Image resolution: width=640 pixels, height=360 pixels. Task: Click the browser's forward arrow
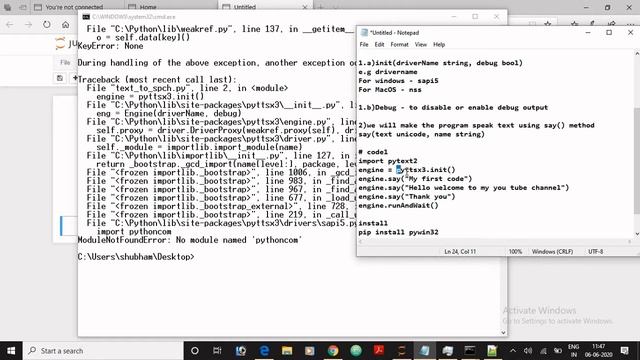tap(28, 24)
